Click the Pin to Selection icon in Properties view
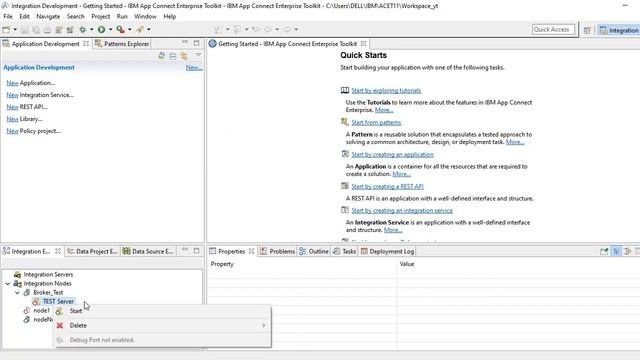This screenshot has width=640, height=360. tap(604, 251)
